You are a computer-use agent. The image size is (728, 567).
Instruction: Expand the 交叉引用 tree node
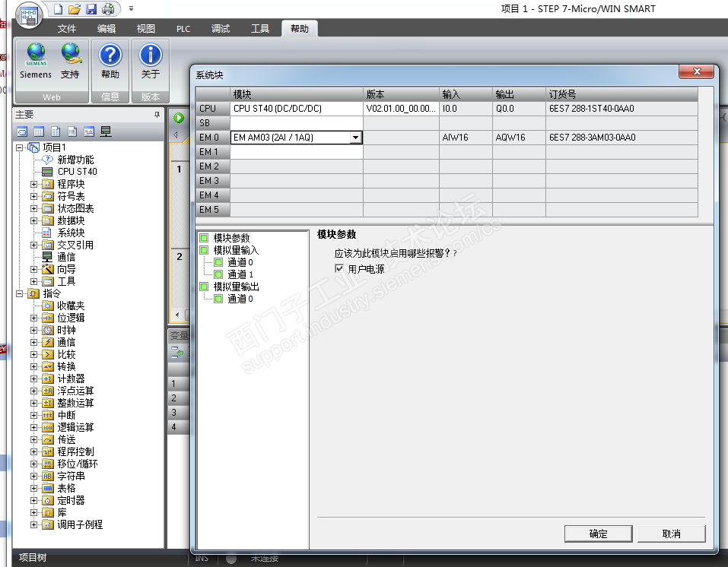[34, 245]
